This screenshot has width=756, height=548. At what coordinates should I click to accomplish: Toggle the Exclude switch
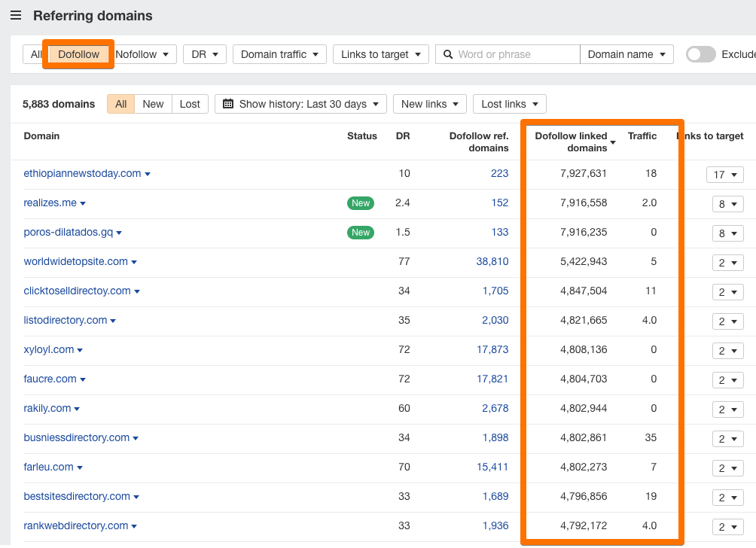pos(700,54)
